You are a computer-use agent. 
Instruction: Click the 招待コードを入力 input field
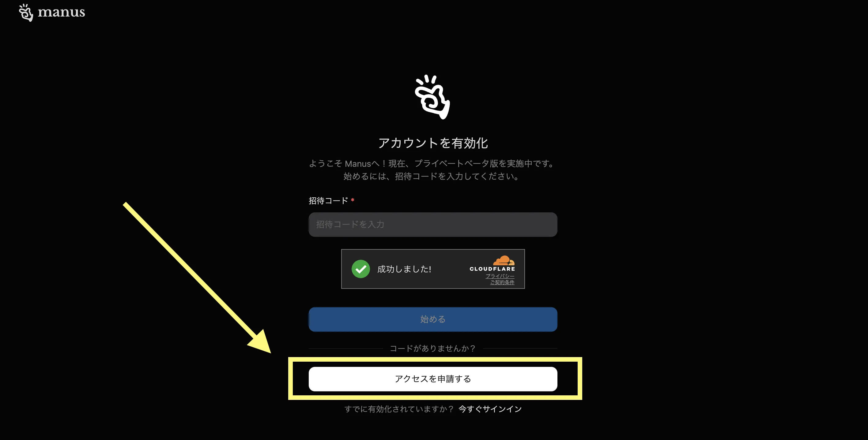pyautogui.click(x=433, y=224)
